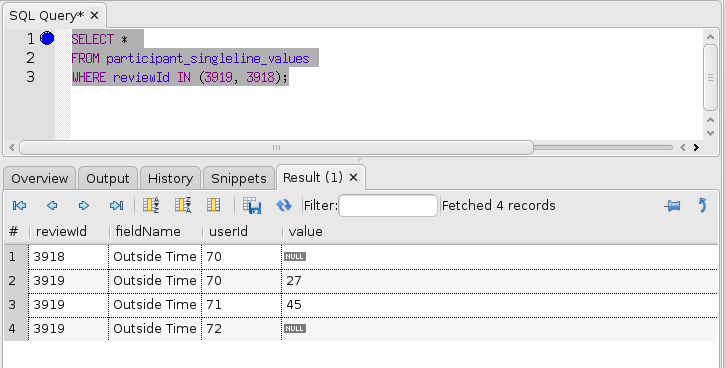The height and width of the screenshot is (368, 726).
Task: Click userId cell 72
Action: 241,329
